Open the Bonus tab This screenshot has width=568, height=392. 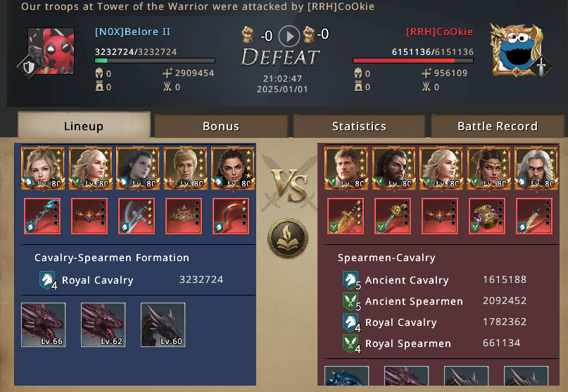[x=221, y=126]
